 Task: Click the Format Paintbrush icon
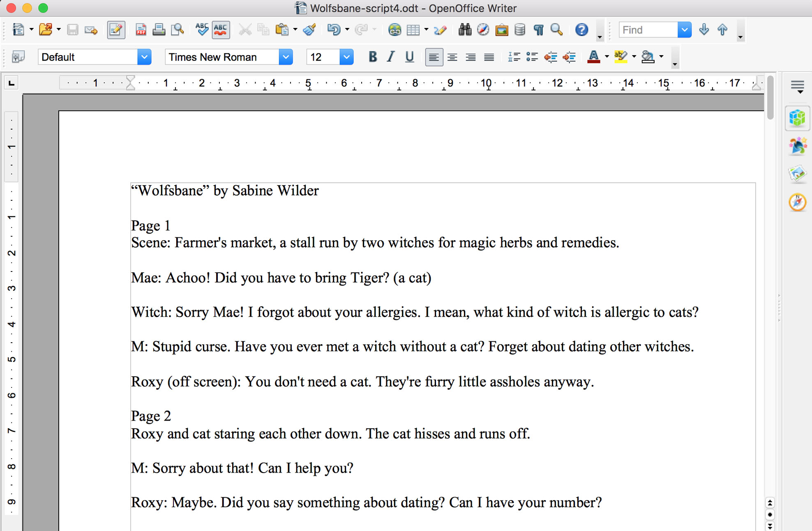(309, 30)
